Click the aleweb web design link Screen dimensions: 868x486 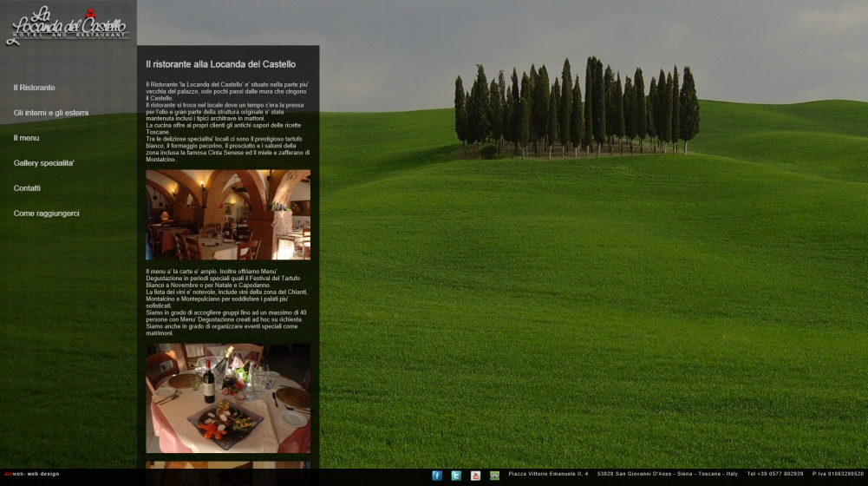pyautogui.click(x=31, y=474)
